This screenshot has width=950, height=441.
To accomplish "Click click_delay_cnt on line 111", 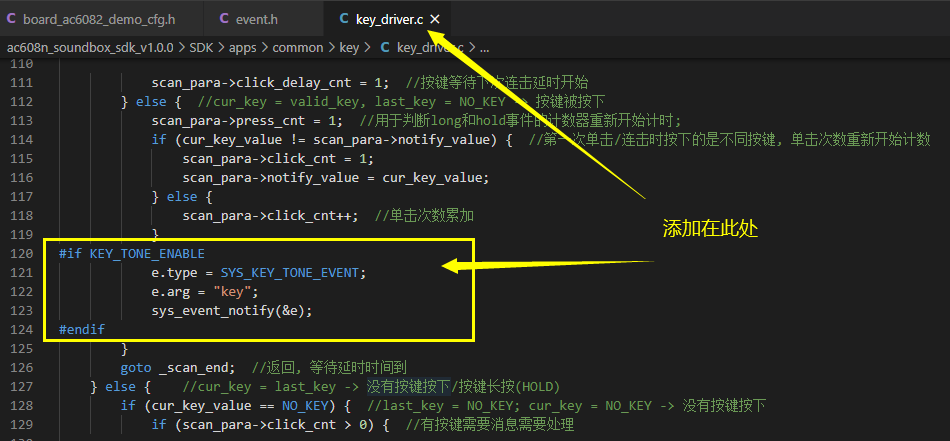I will coord(294,82).
